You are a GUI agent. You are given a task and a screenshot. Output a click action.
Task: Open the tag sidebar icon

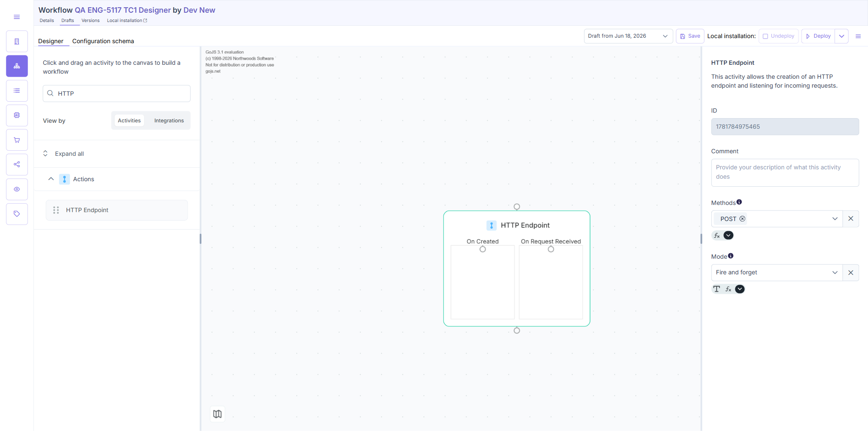tap(17, 214)
